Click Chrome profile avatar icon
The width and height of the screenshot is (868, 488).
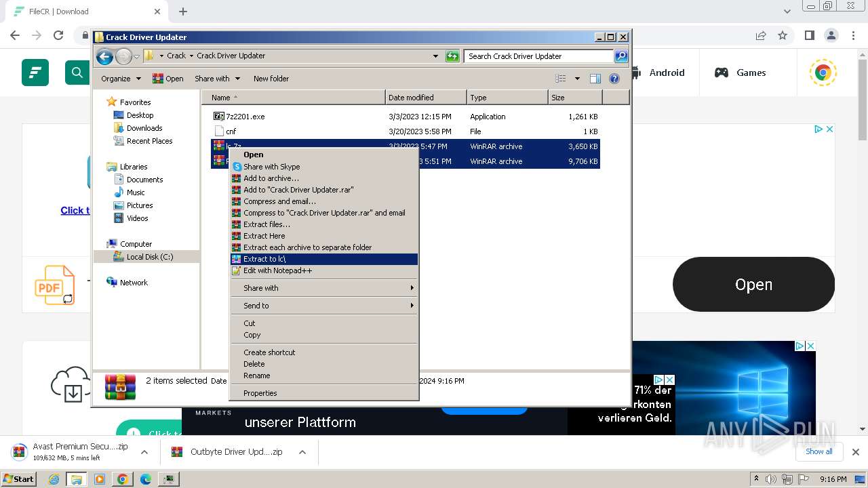[831, 35]
